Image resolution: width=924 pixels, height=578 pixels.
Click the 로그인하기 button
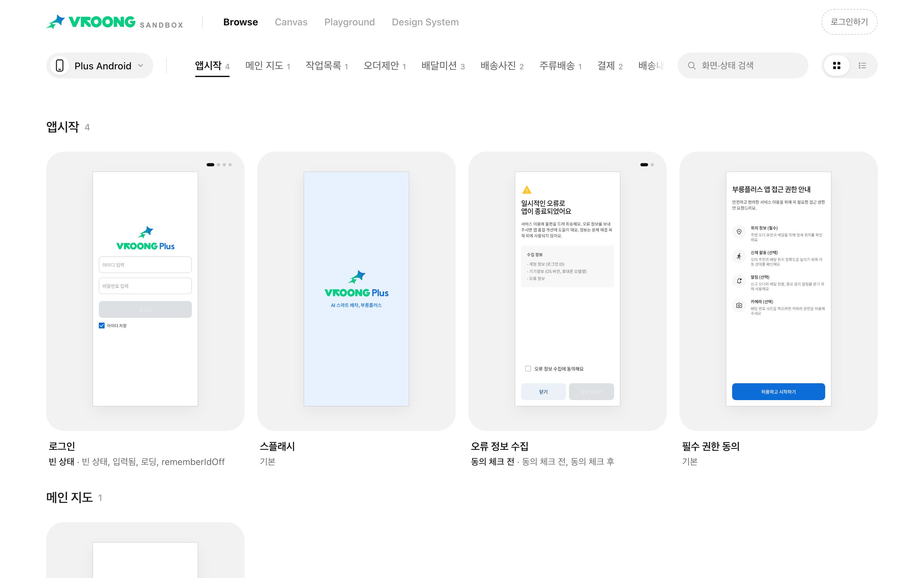[x=849, y=22]
